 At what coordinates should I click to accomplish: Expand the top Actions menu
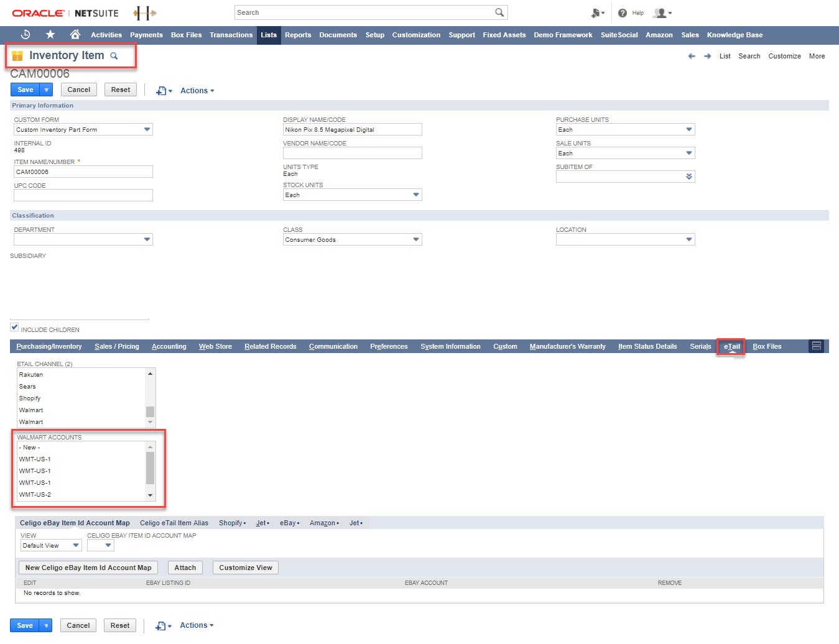pos(197,91)
